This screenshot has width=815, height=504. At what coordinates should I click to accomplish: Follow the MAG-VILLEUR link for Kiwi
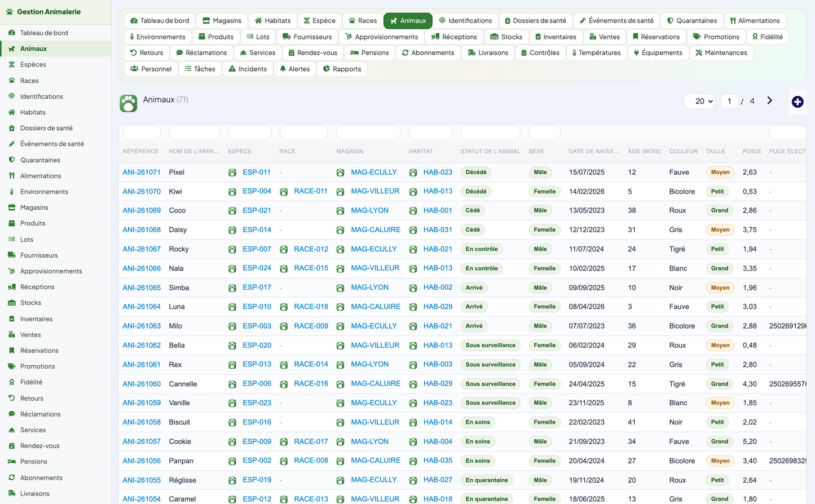(x=375, y=191)
